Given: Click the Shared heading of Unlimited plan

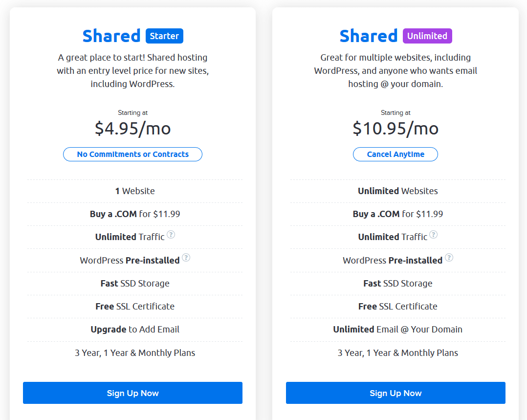Looking at the screenshot, I should tap(369, 36).
